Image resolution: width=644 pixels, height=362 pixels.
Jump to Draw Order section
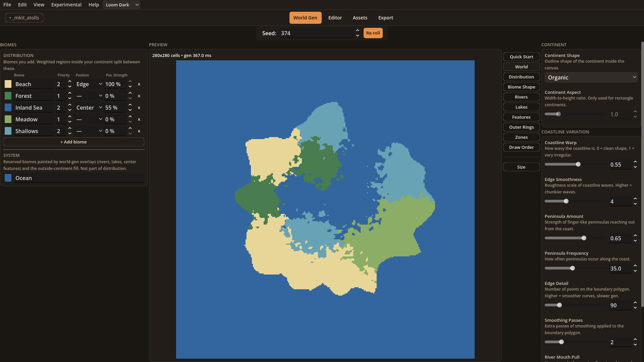click(x=521, y=147)
